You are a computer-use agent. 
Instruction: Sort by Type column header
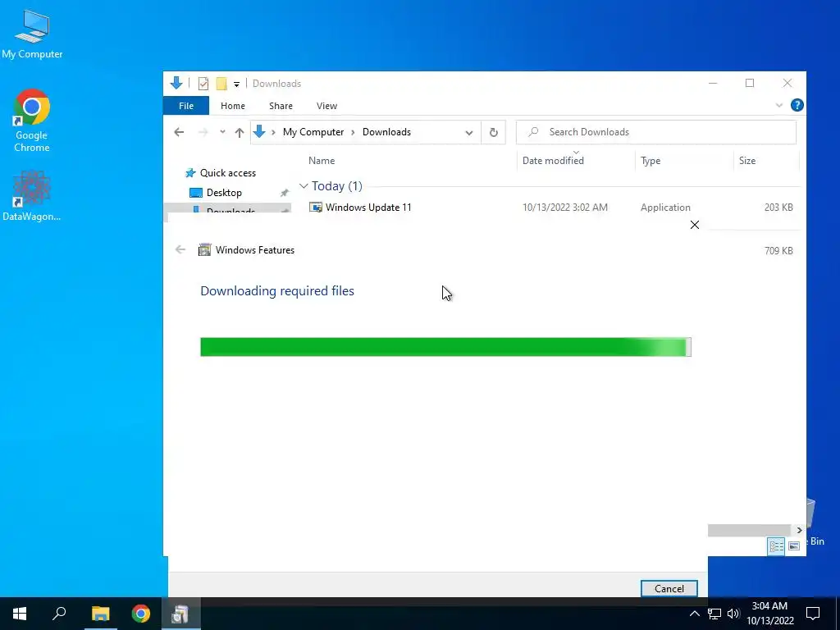[x=651, y=161]
